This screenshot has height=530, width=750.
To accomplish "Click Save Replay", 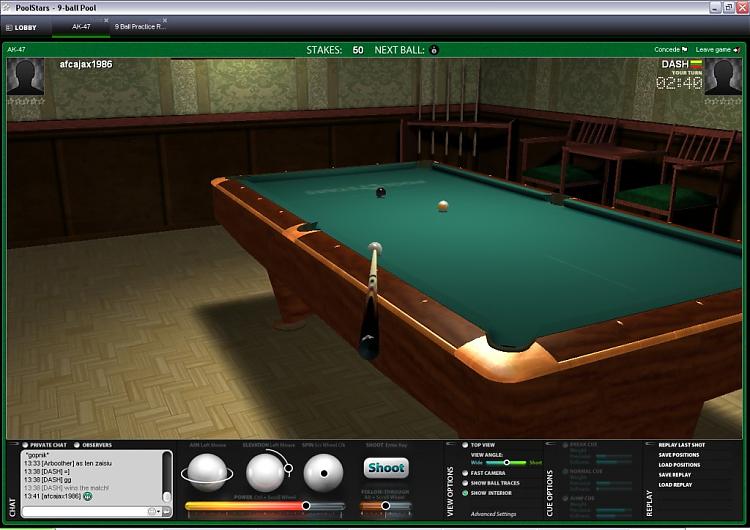I will tap(674, 475).
